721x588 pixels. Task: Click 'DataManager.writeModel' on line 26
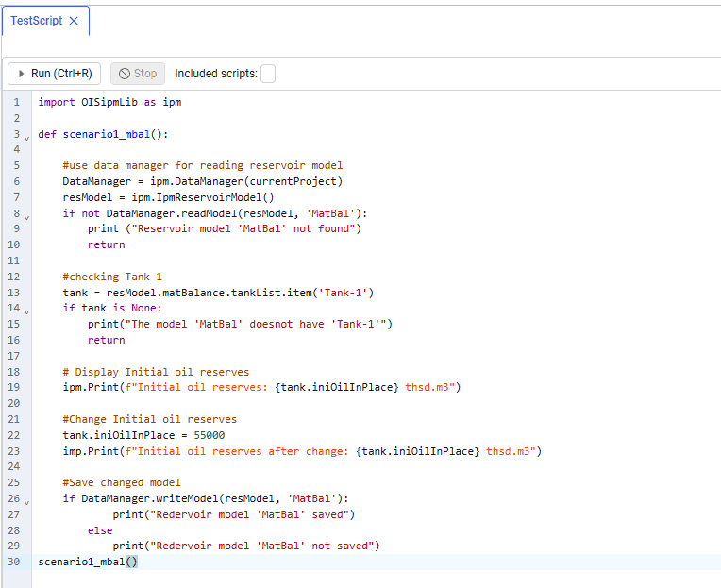pyautogui.click(x=149, y=499)
